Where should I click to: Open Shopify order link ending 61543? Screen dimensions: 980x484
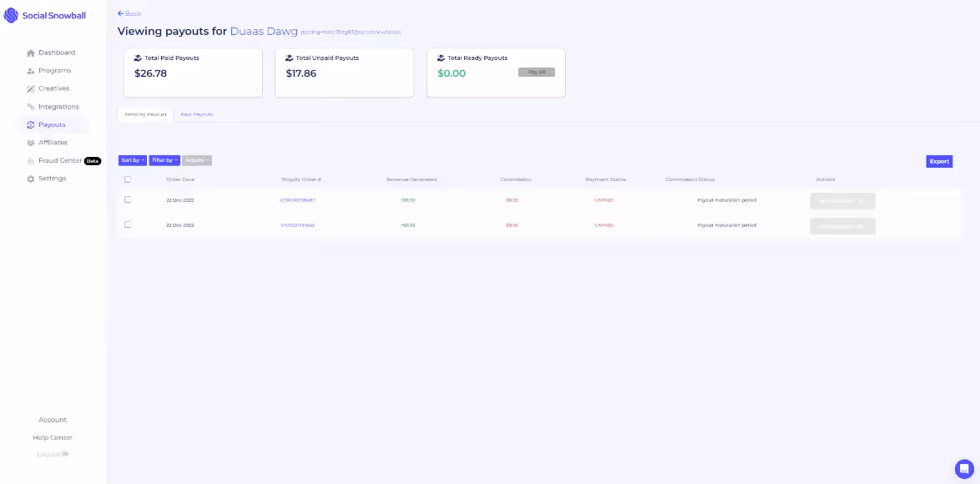click(x=297, y=224)
